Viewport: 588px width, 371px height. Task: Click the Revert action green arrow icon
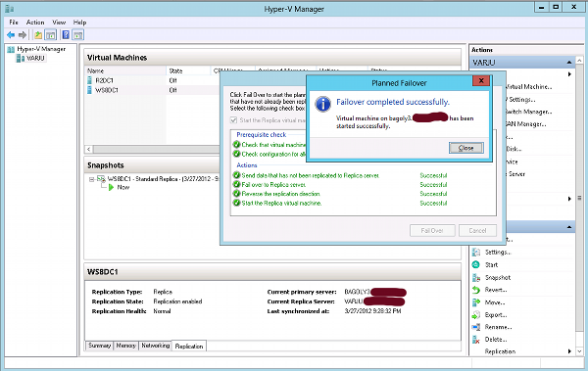pos(476,290)
